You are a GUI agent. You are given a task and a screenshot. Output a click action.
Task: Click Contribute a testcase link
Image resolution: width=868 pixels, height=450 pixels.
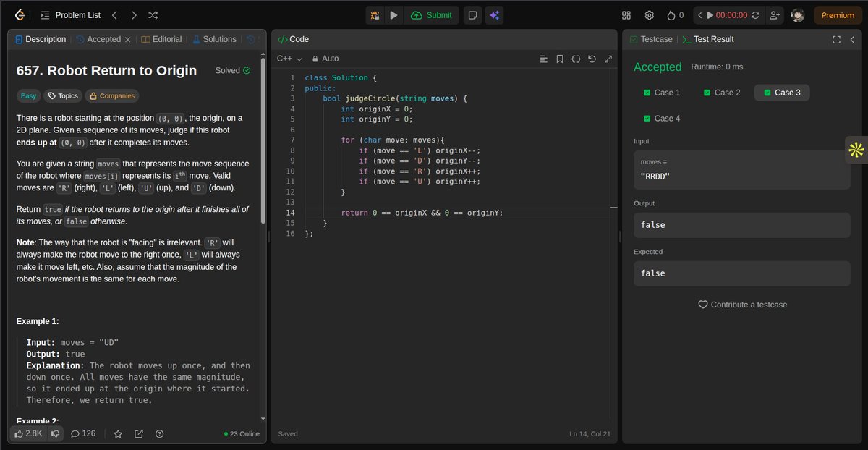click(742, 305)
